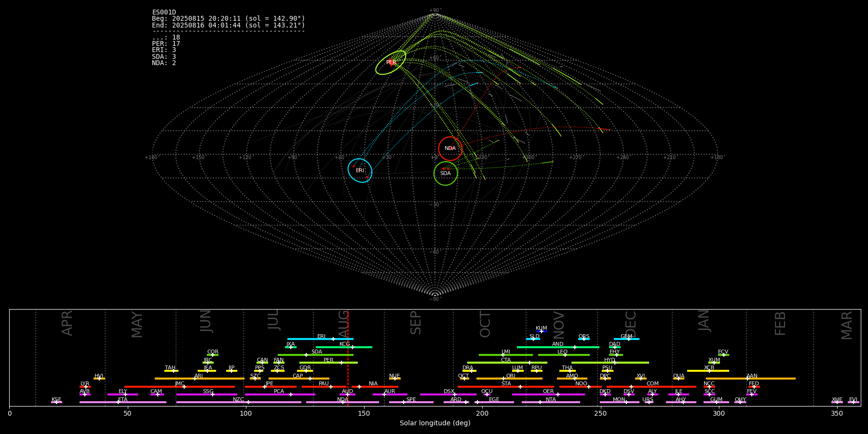Image resolution: width=868 pixels, height=434 pixels.
Task: Select the ORI shower bar in timeline
Action: tap(509, 379)
